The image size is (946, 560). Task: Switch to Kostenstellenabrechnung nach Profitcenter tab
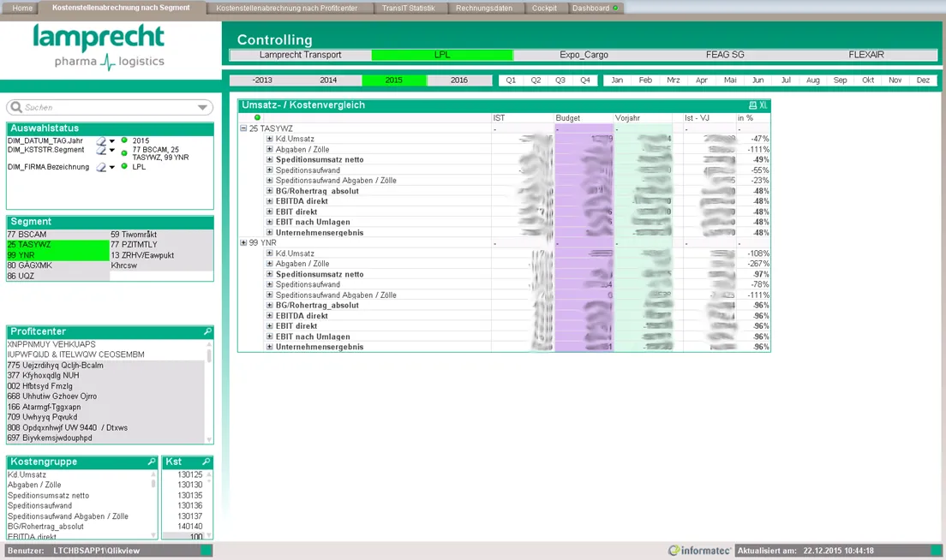click(286, 8)
